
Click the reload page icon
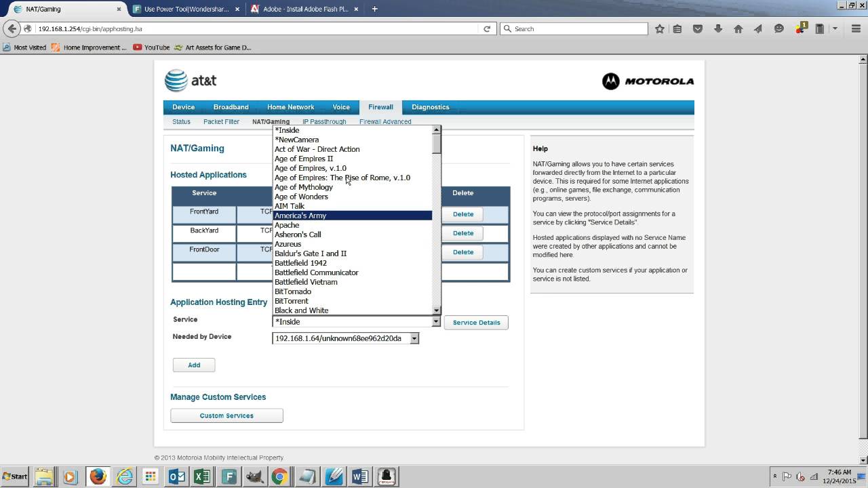486,28
